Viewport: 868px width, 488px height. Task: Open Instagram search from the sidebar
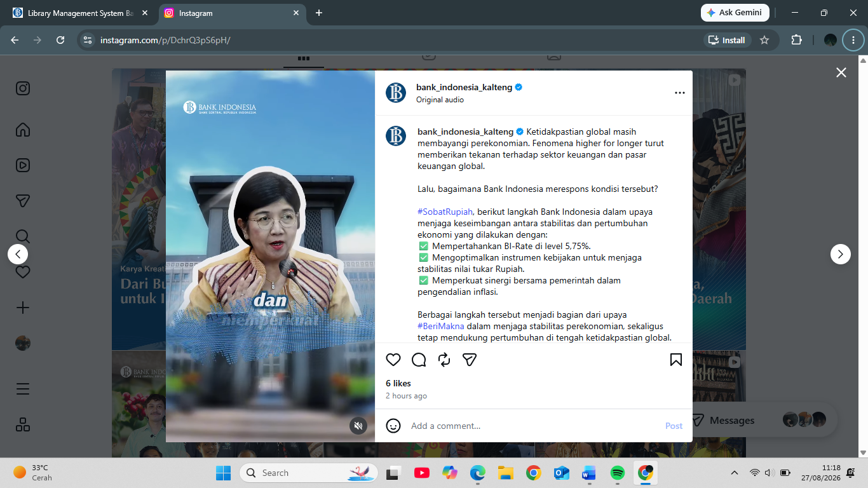(23, 236)
